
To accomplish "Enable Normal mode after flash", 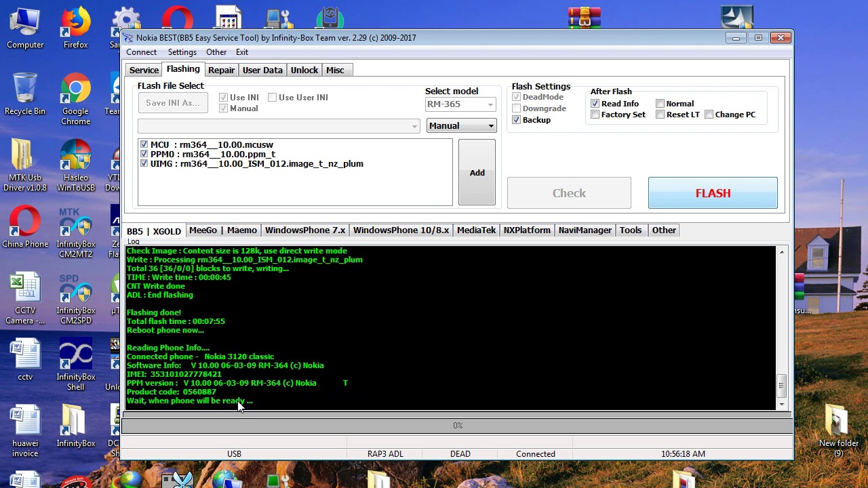I will click(660, 104).
